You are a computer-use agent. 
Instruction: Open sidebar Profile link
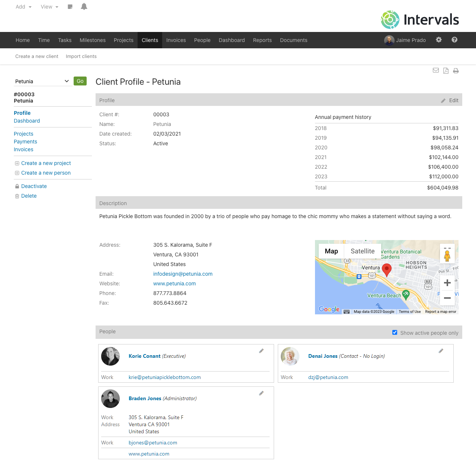22,113
